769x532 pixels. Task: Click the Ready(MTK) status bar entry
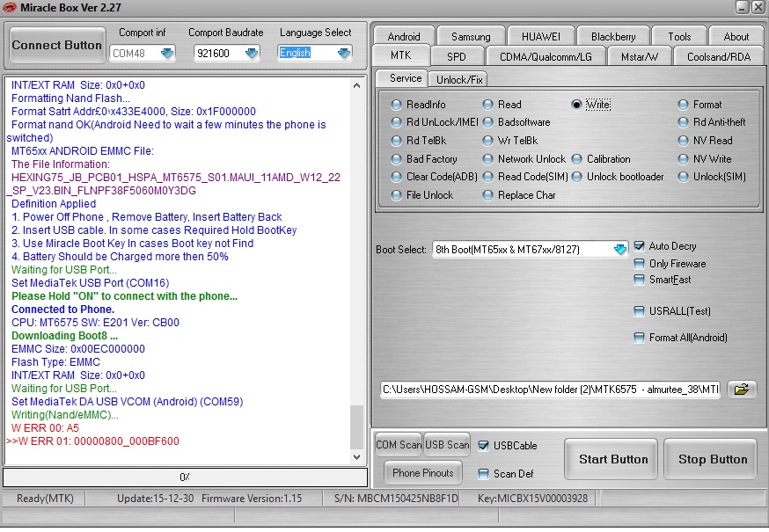45,499
